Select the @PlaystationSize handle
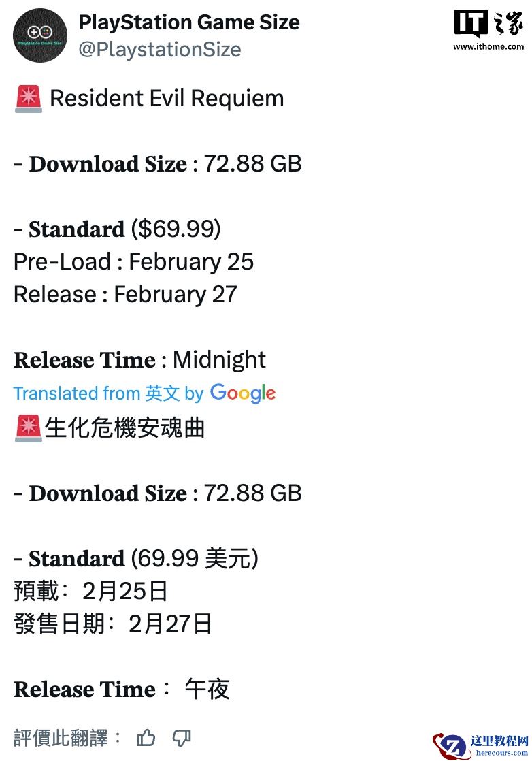Image resolution: width=532 pixels, height=761 pixels. pyautogui.click(x=161, y=49)
